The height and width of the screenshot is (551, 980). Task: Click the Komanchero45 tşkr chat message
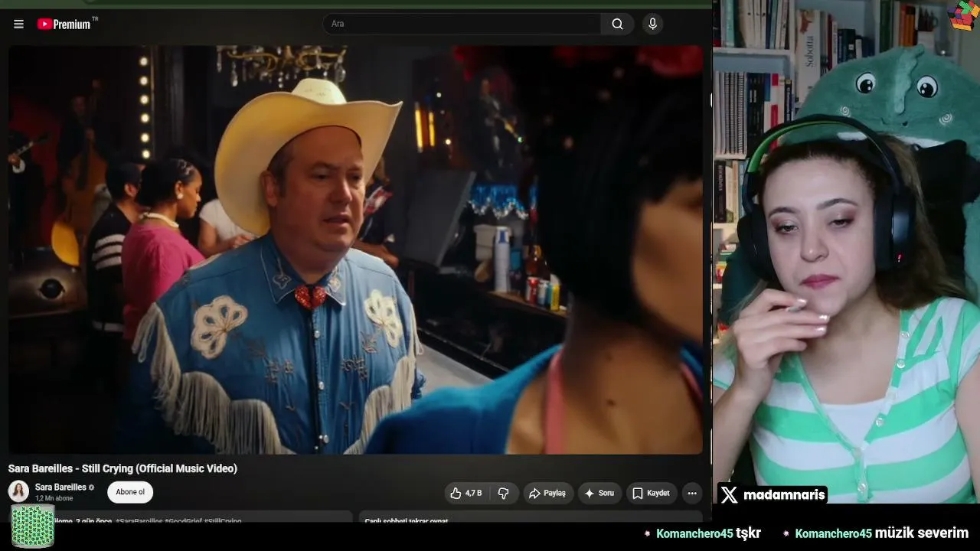pyautogui.click(x=702, y=533)
